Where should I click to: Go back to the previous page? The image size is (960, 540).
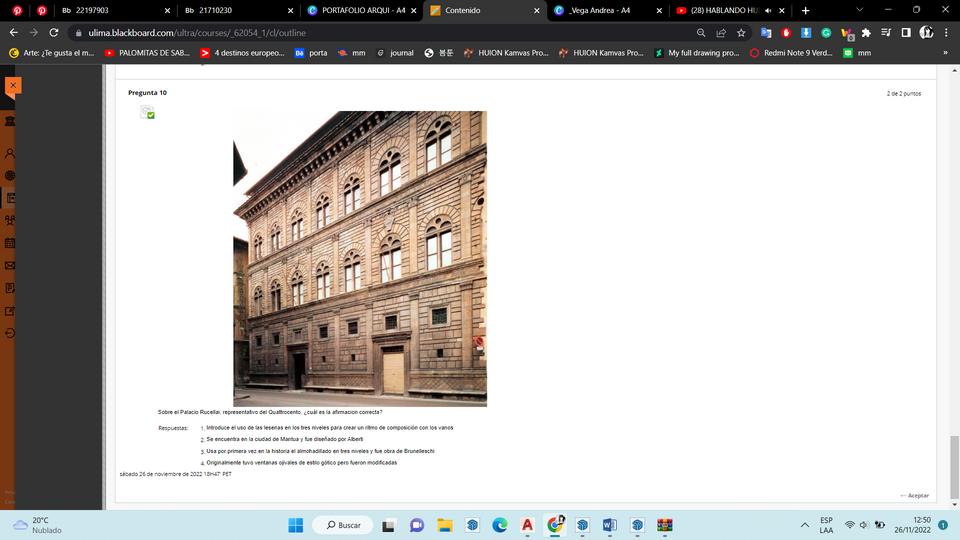pyautogui.click(x=13, y=32)
